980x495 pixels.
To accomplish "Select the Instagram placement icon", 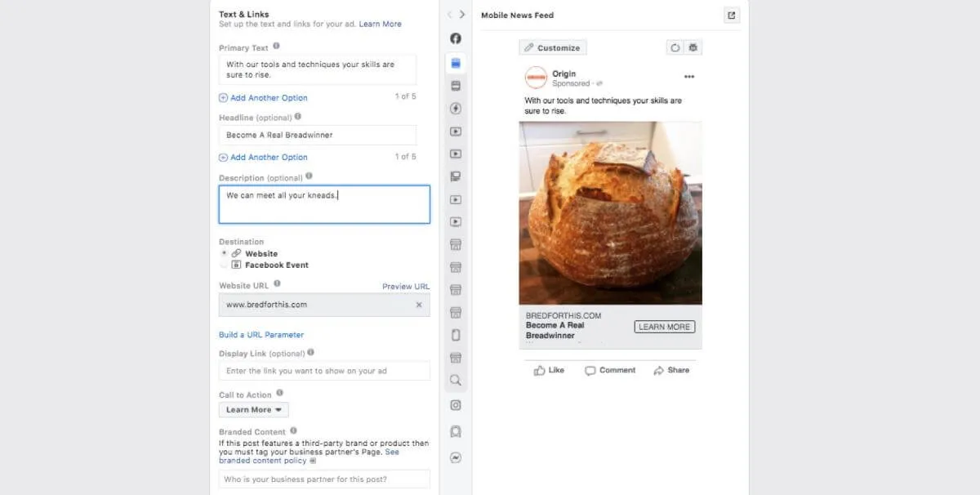I will pyautogui.click(x=456, y=404).
